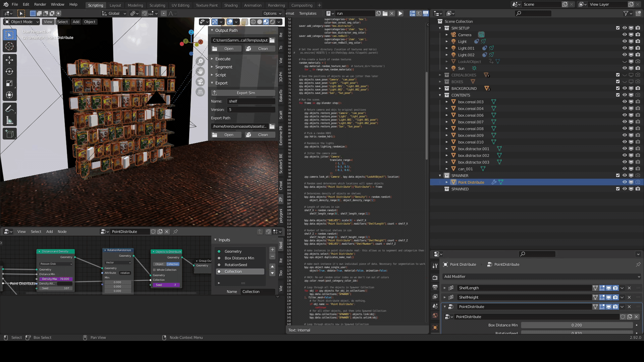Click the zoom viewport gizmo icon
Screen dimensions: 644x362
(x=200, y=61)
